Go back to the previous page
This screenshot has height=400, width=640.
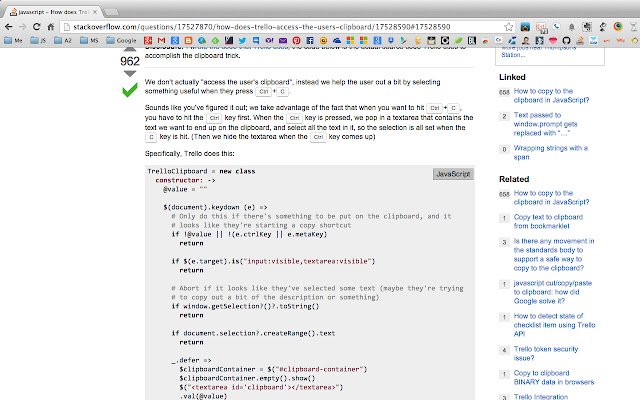click(x=9, y=27)
